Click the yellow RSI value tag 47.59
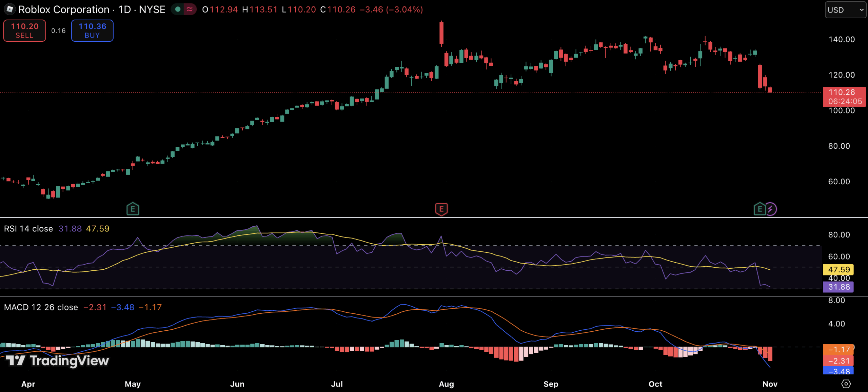 click(x=839, y=270)
